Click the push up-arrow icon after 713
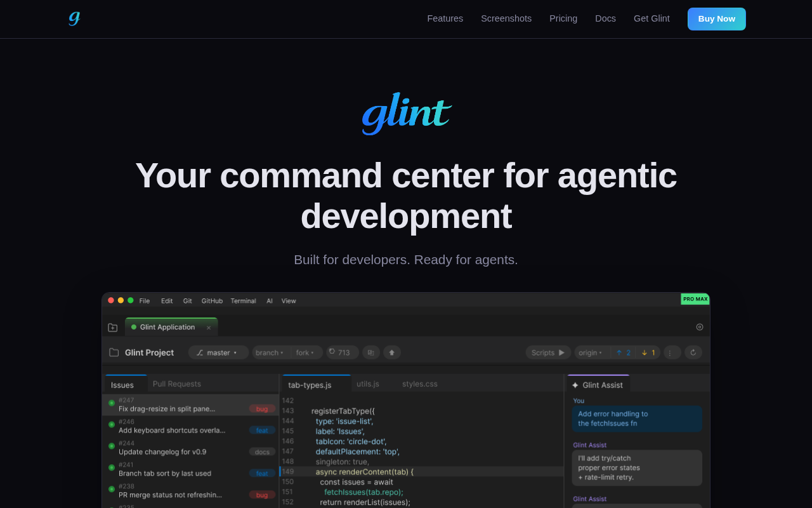The width and height of the screenshot is (812, 508). [x=392, y=352]
